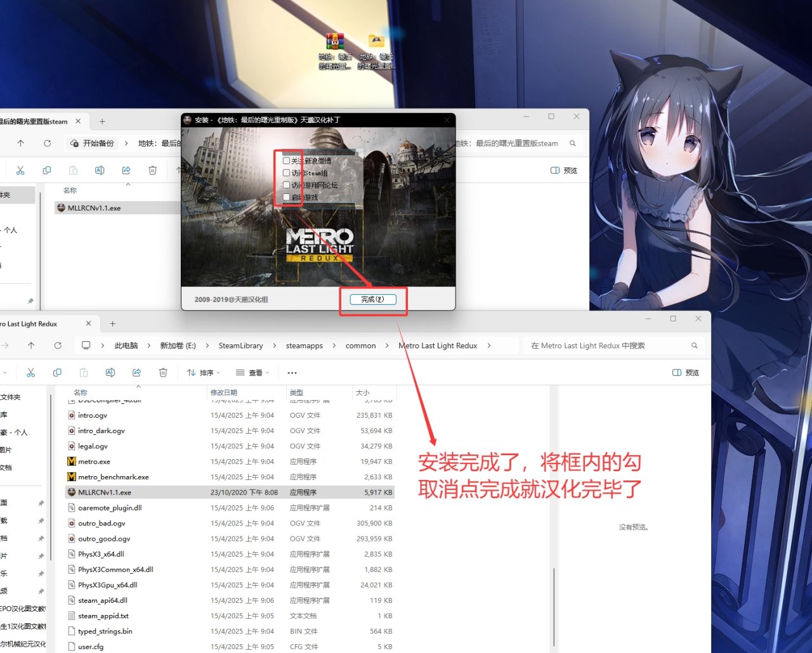This screenshot has height=653, width=812.
Task: Expand the chevron after 新加卷 (E:) in breadcrumb
Action: point(207,346)
